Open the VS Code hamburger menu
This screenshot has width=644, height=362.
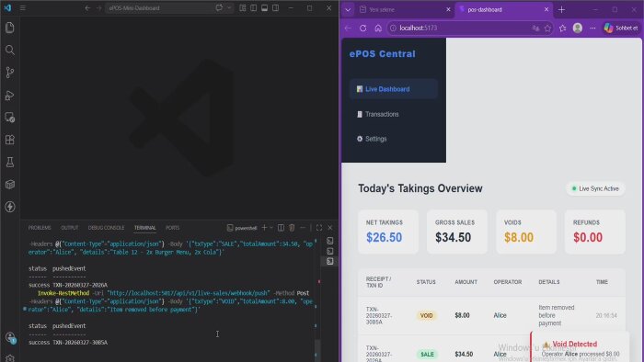point(23,7)
